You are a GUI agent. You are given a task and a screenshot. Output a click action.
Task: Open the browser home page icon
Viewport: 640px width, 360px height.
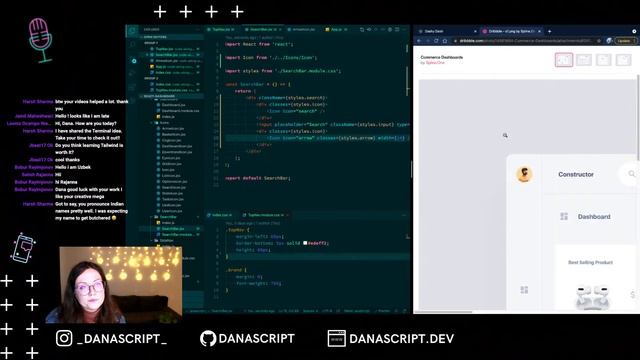click(445, 41)
